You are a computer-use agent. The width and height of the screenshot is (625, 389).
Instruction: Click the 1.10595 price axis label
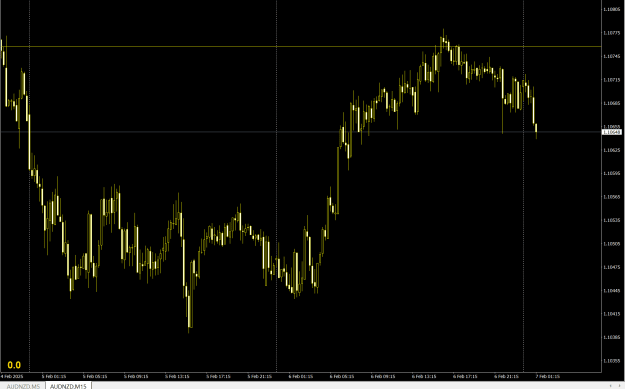(x=611, y=173)
